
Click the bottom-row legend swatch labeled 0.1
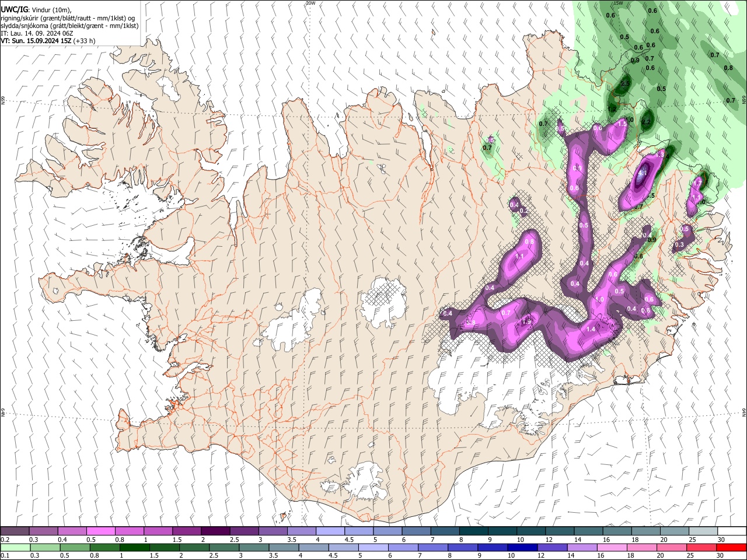click(15, 547)
